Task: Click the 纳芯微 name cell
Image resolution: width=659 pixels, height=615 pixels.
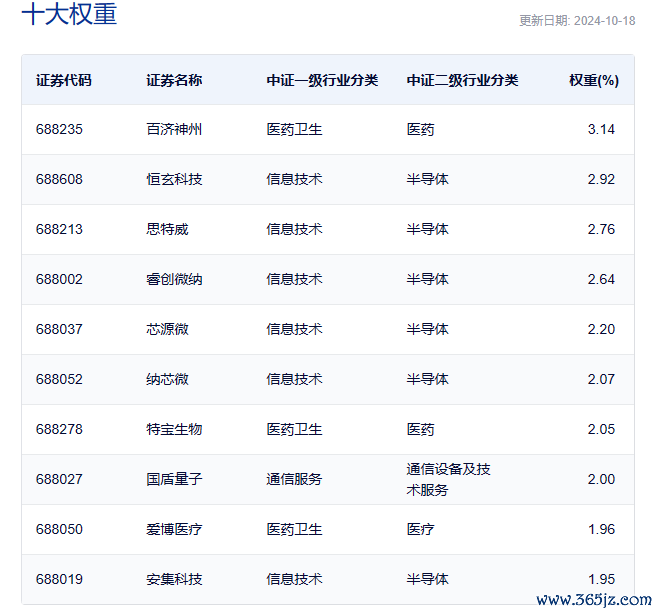Action: [167, 379]
